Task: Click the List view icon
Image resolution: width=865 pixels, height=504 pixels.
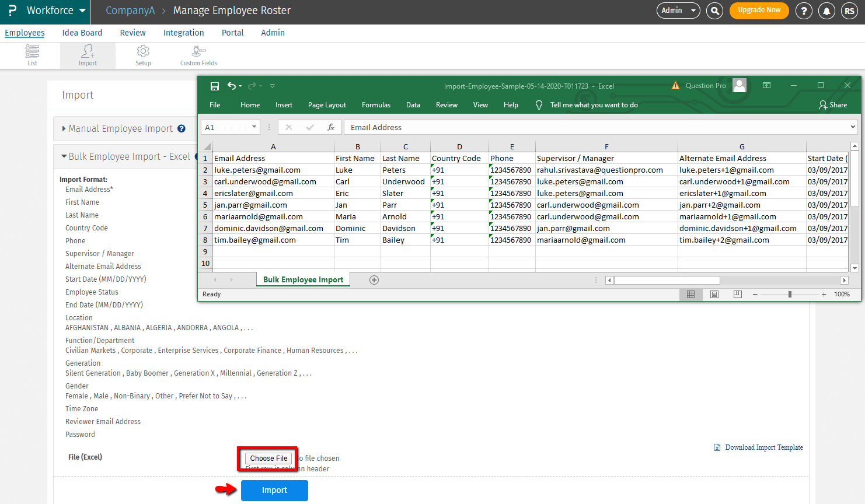Action: (32, 52)
